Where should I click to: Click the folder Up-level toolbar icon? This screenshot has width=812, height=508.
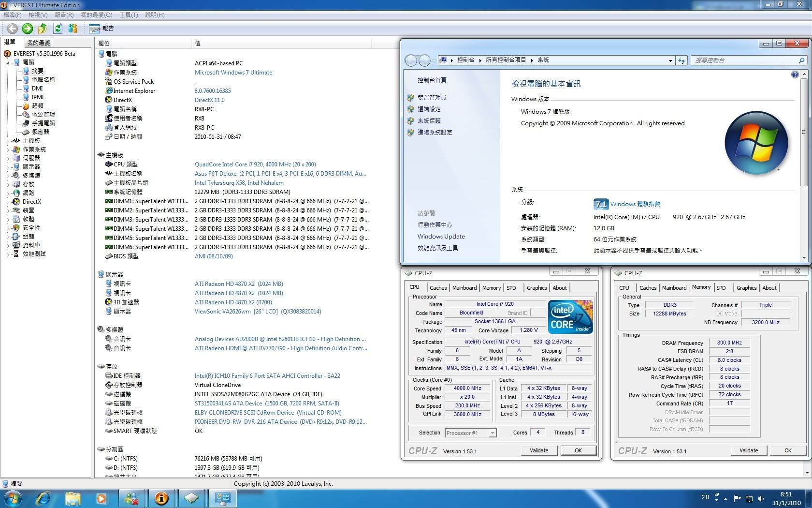(x=43, y=29)
